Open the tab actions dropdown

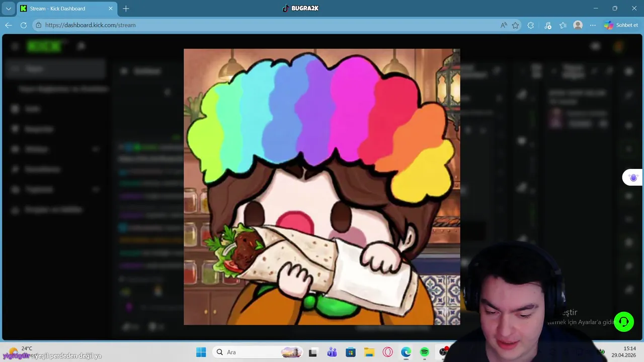pos(8,9)
